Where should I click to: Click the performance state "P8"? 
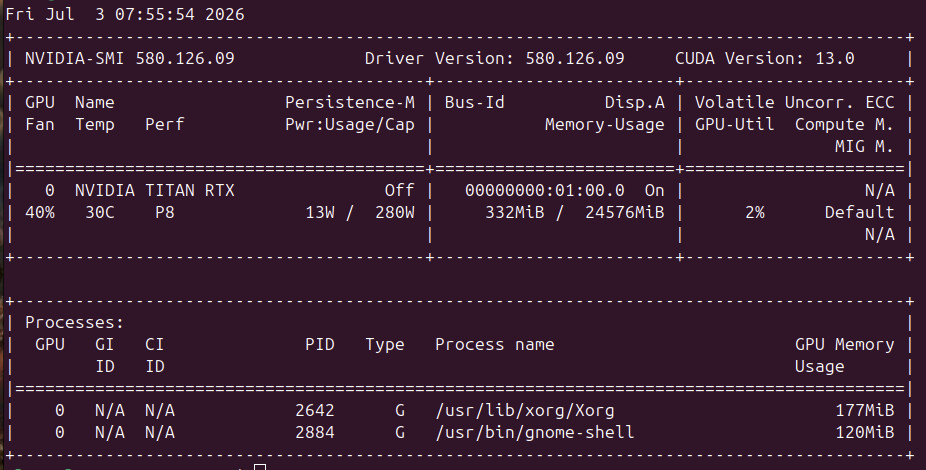coord(165,213)
